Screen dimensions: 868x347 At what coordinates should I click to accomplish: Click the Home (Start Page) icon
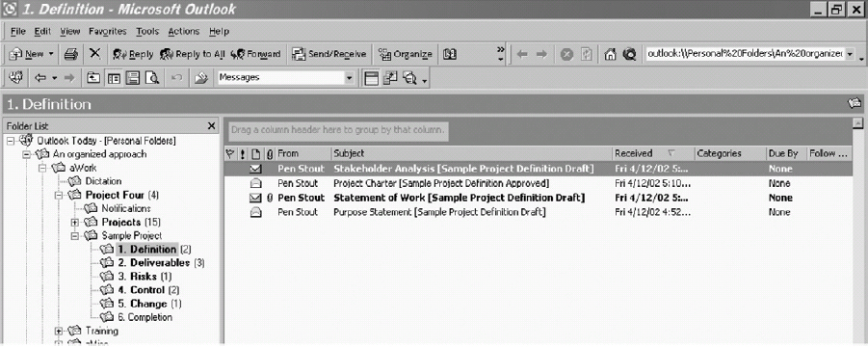610,54
